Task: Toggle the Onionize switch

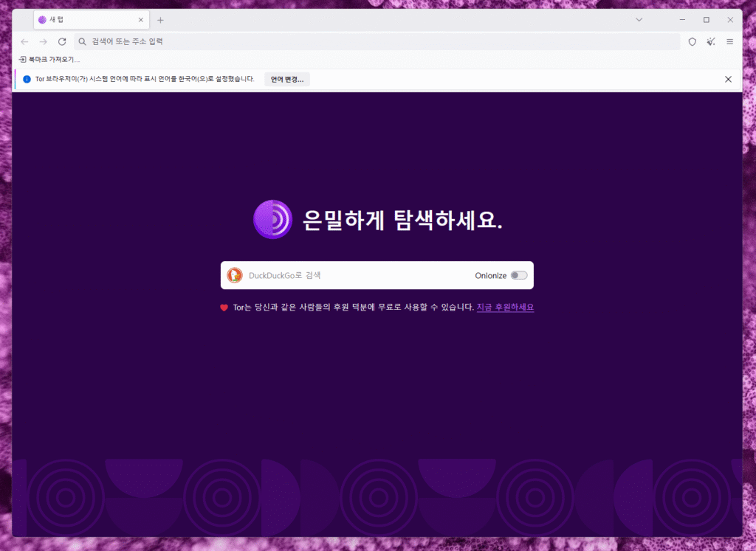Action: coord(519,276)
